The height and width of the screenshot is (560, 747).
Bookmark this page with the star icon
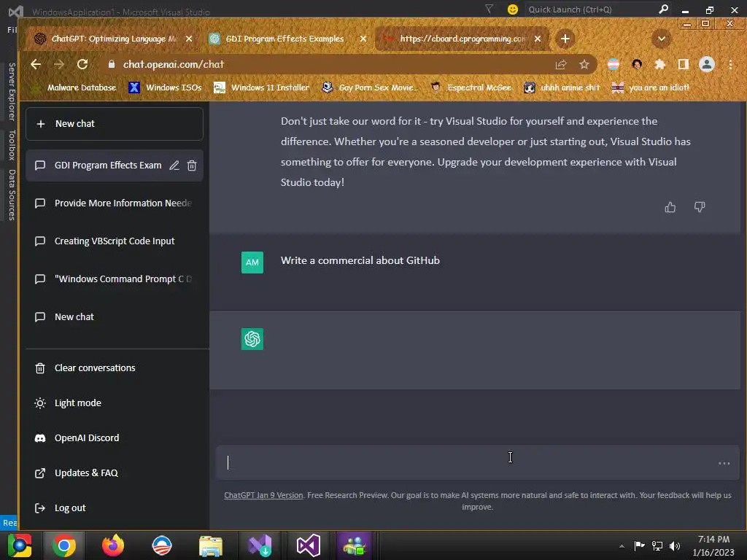pyautogui.click(x=584, y=64)
